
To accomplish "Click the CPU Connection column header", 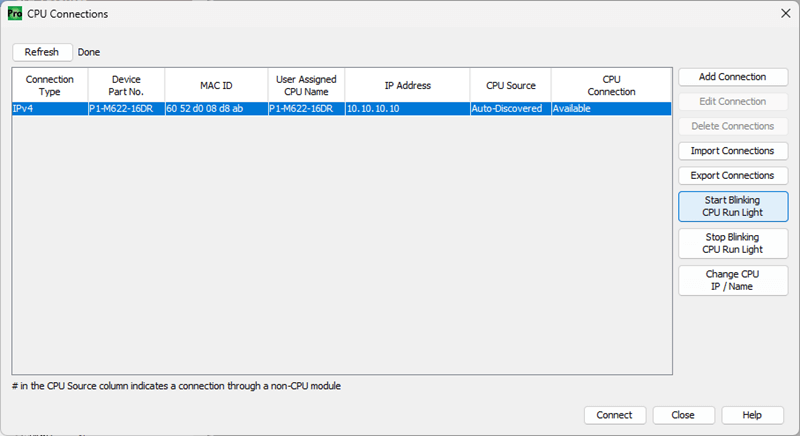I will pyautogui.click(x=611, y=85).
